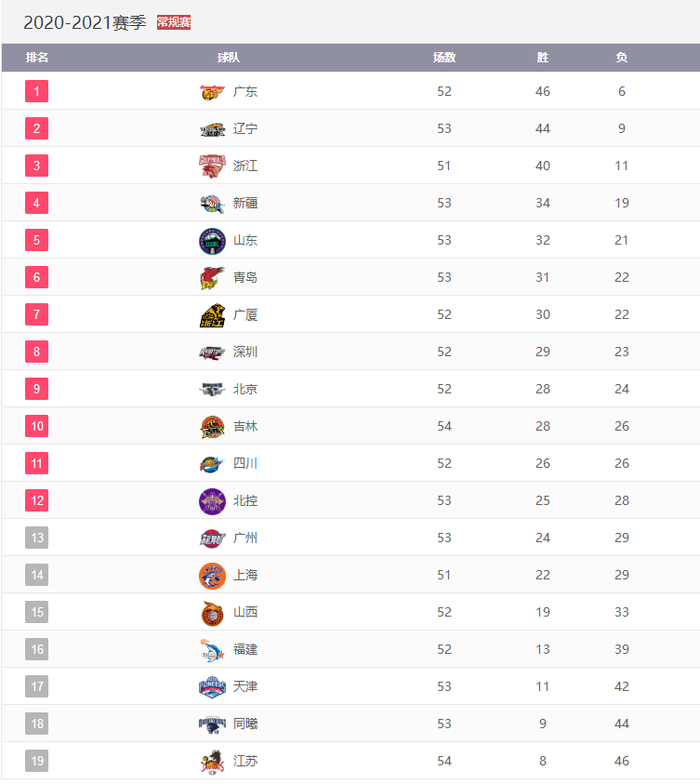Open the 深圳 team name link

245,352
